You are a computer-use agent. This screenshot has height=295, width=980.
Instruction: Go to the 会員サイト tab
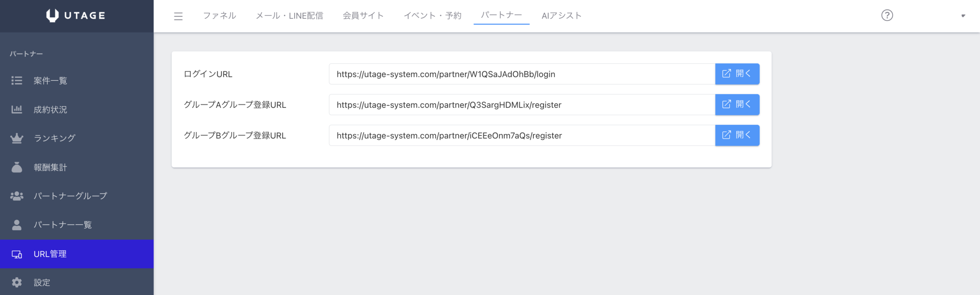(x=363, y=16)
